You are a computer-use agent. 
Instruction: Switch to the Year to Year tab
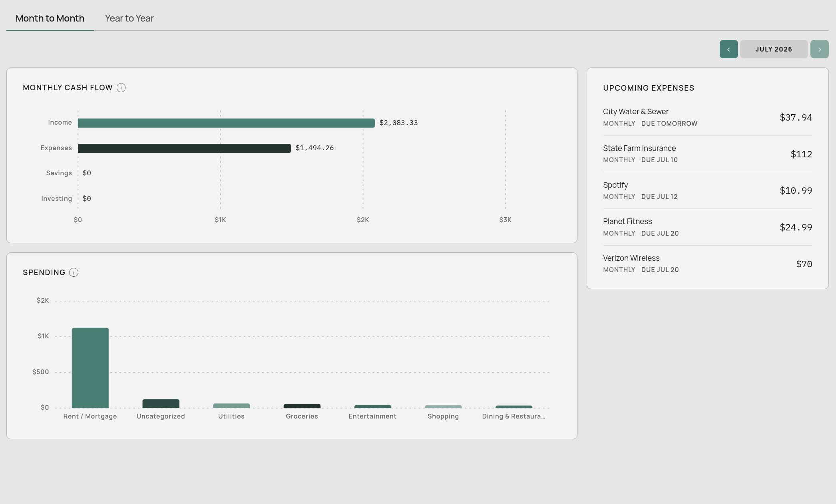129,18
